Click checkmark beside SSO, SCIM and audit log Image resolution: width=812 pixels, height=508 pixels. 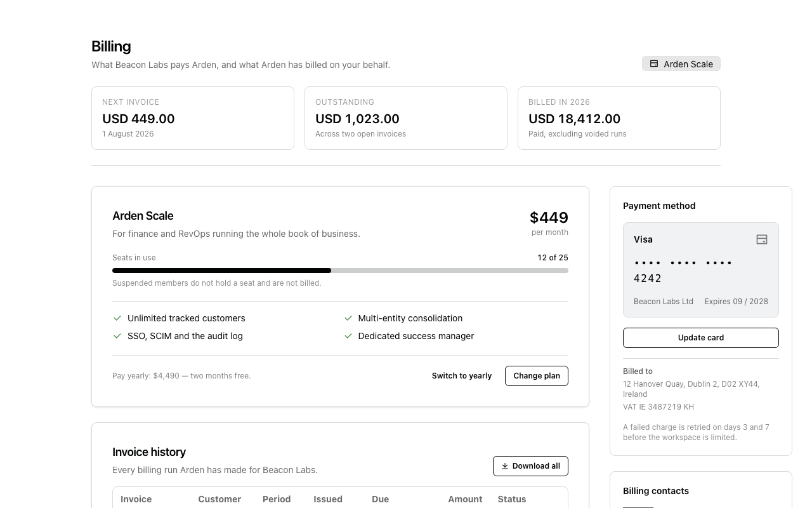tap(117, 336)
